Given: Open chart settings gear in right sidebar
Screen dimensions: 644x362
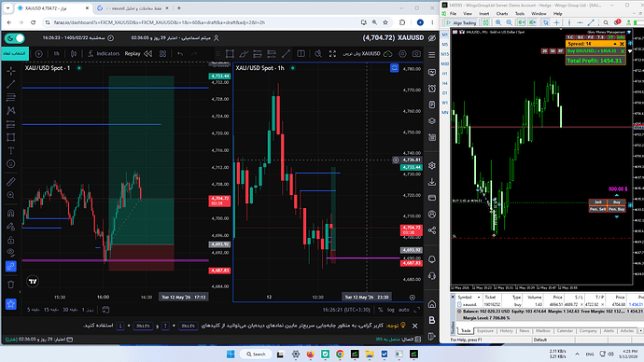Looking at the screenshot, I should click(431, 165).
